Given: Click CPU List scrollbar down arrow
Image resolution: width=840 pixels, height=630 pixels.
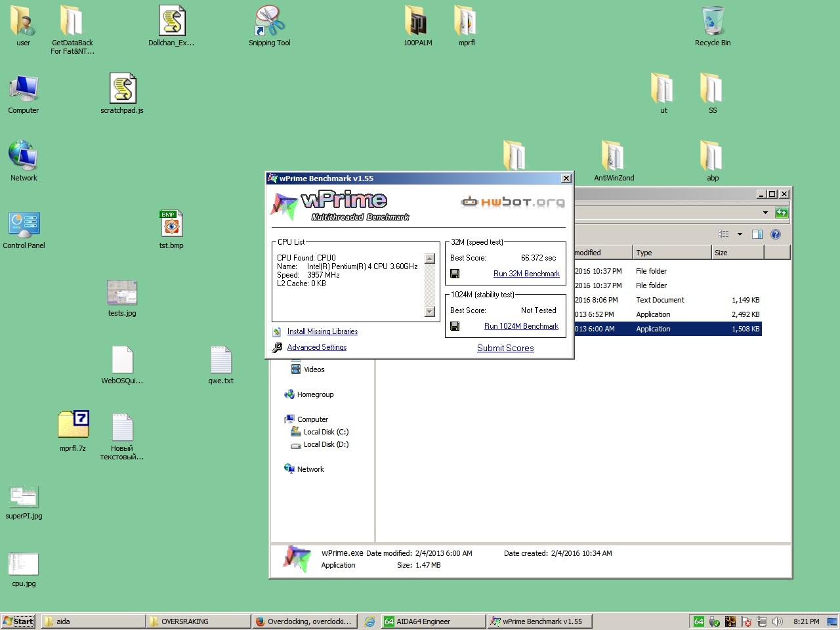Looking at the screenshot, I should pyautogui.click(x=430, y=312).
